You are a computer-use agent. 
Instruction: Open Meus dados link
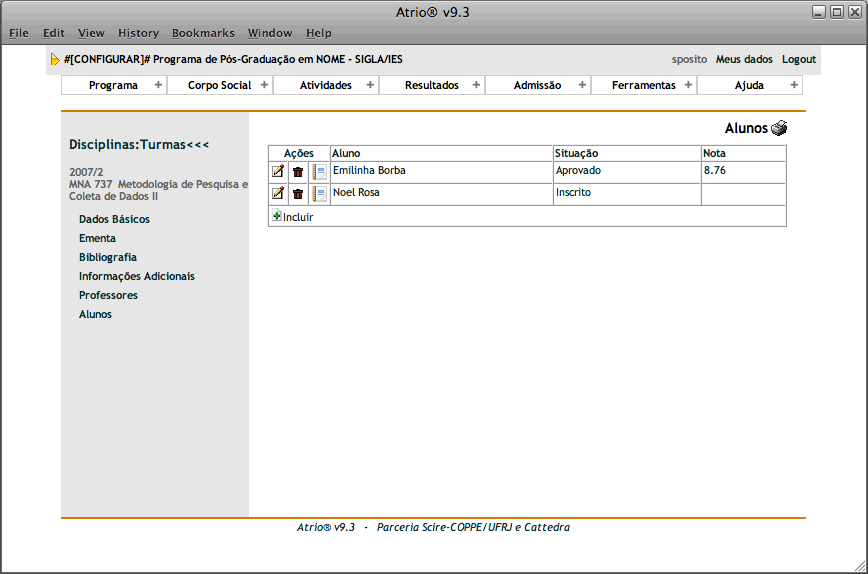[x=744, y=60]
